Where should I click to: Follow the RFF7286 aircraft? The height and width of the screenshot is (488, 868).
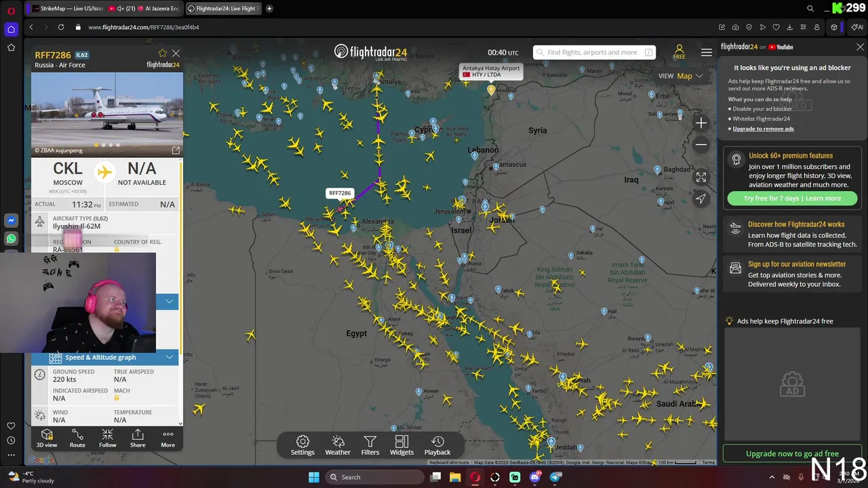[x=107, y=439]
